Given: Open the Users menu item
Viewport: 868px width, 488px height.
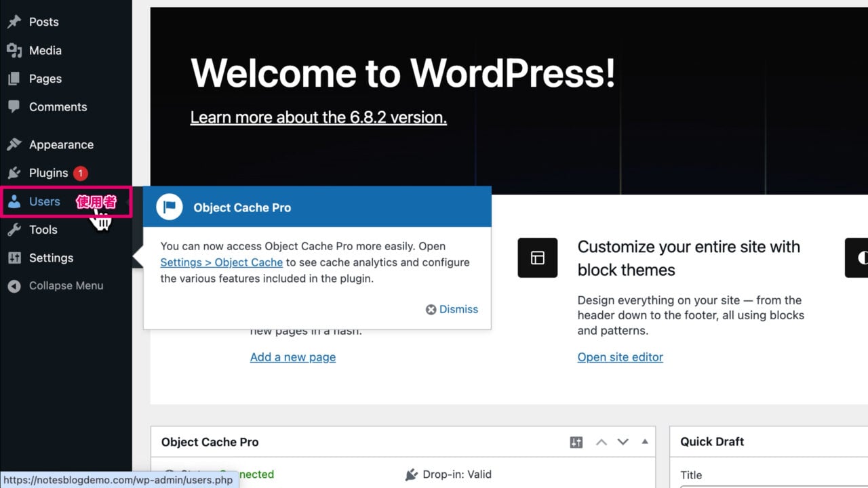Looking at the screenshot, I should pos(43,201).
